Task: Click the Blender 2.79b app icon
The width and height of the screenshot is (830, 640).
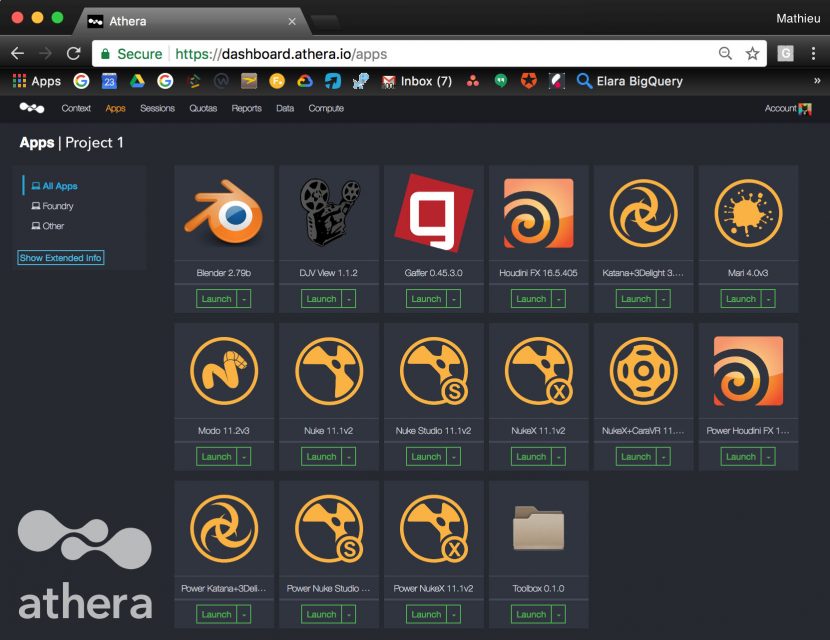Action: point(224,214)
